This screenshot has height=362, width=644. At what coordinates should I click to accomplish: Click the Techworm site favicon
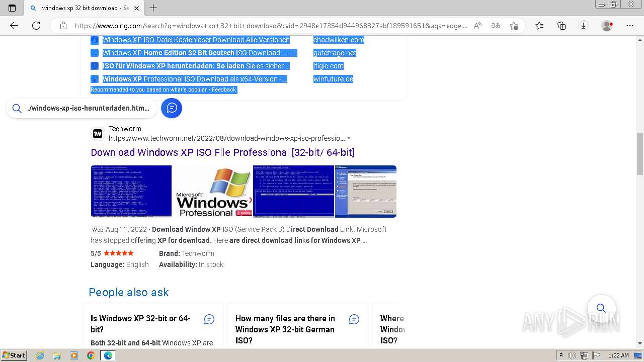[x=98, y=134]
